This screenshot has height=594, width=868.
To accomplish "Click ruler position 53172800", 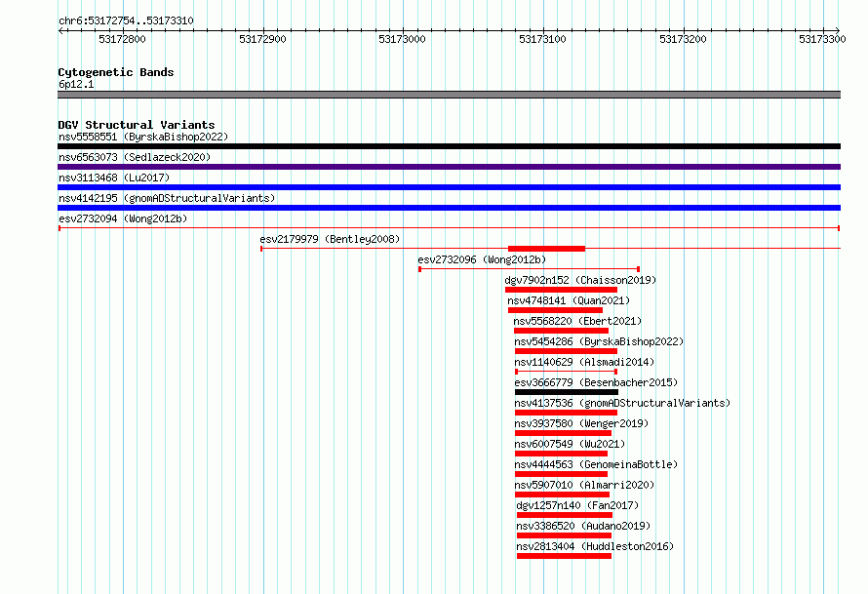I will click(x=122, y=39).
